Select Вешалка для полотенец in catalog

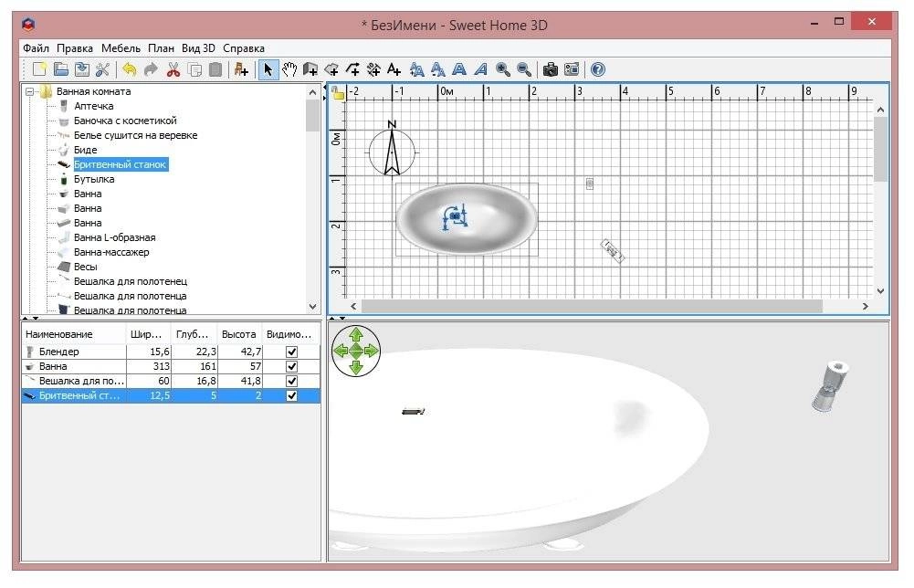131,281
